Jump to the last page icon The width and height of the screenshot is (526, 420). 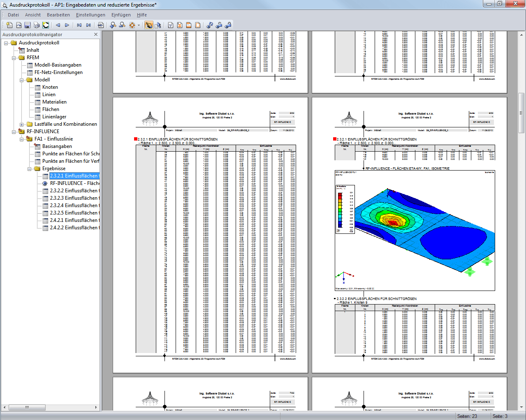88,25
